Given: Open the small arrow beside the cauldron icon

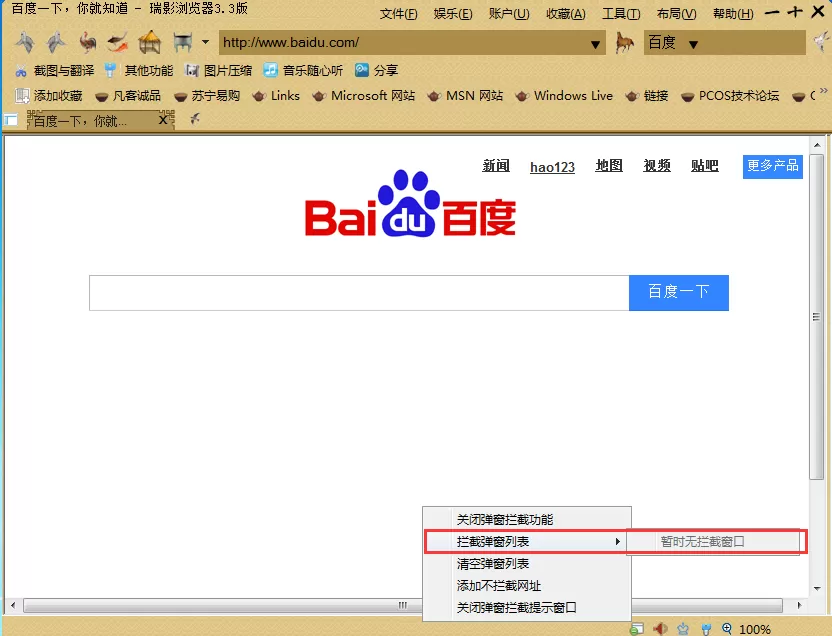Looking at the screenshot, I should (x=205, y=42).
